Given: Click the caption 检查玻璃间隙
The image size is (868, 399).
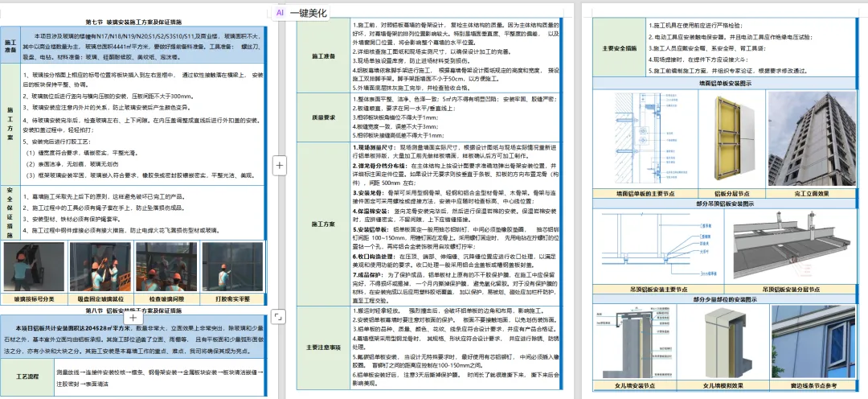Looking at the screenshot, I should pos(166,299).
